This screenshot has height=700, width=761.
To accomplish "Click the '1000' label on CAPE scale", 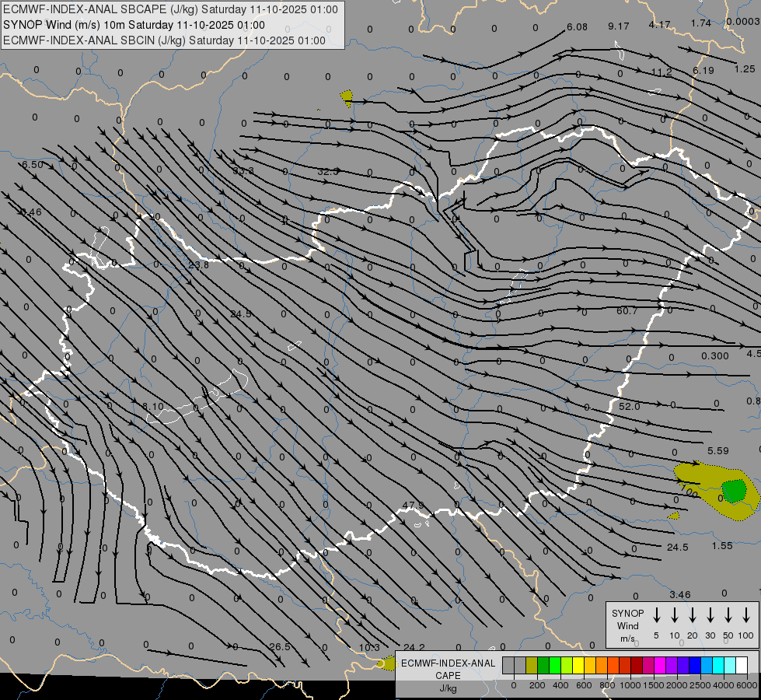I will [630, 685].
